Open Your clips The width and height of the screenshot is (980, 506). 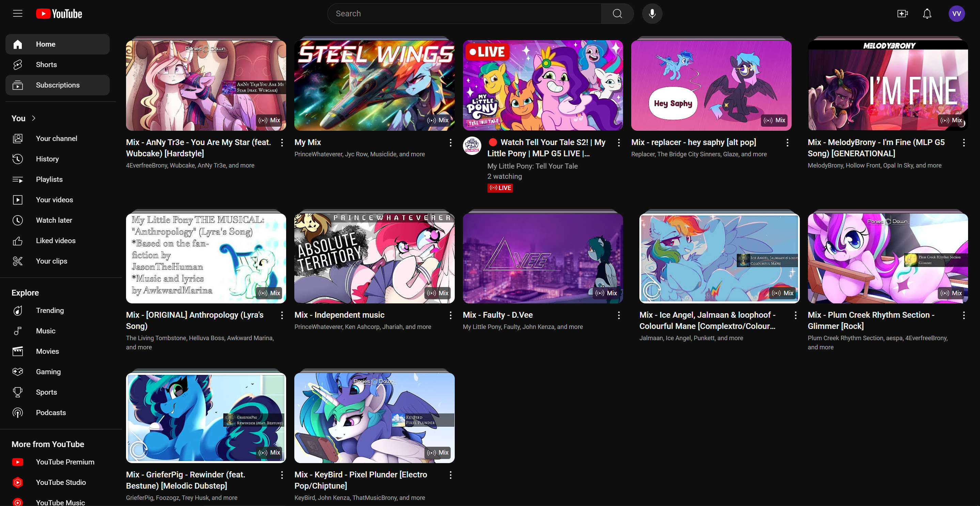coord(58,261)
